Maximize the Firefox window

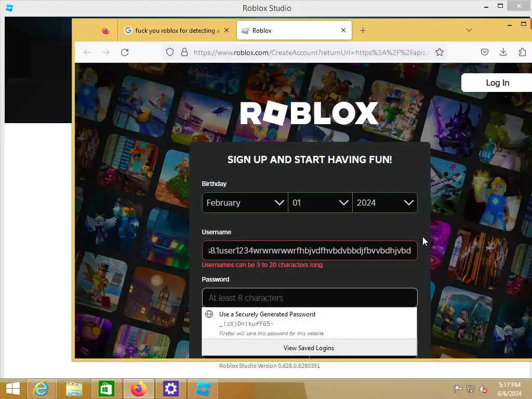pos(524,24)
